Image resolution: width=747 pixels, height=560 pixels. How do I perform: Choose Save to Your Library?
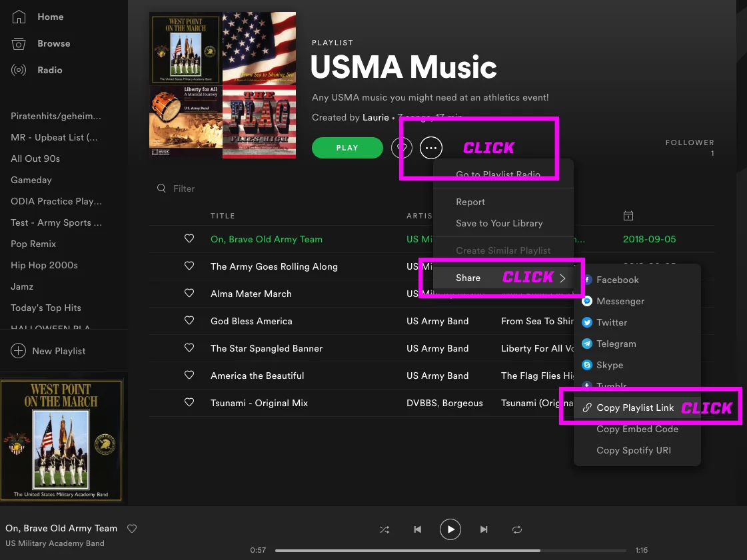point(499,223)
